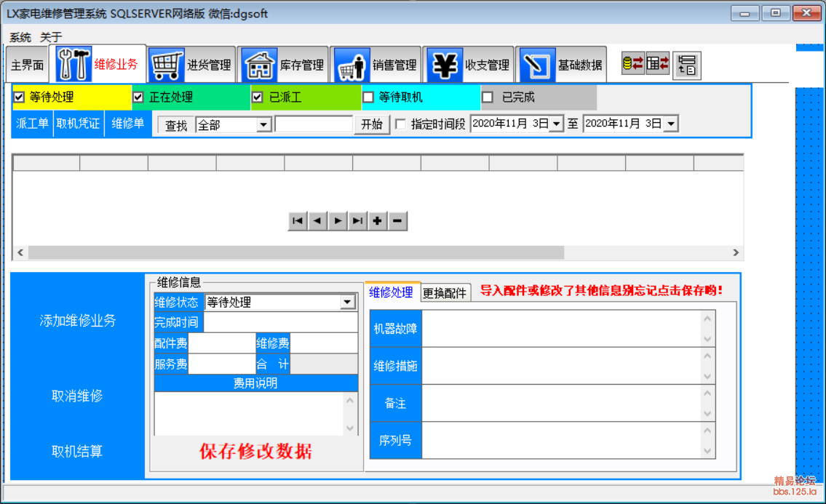Viewport: 826px width, 504px height.
Task: Click the 开始 search button
Action: tap(371, 124)
